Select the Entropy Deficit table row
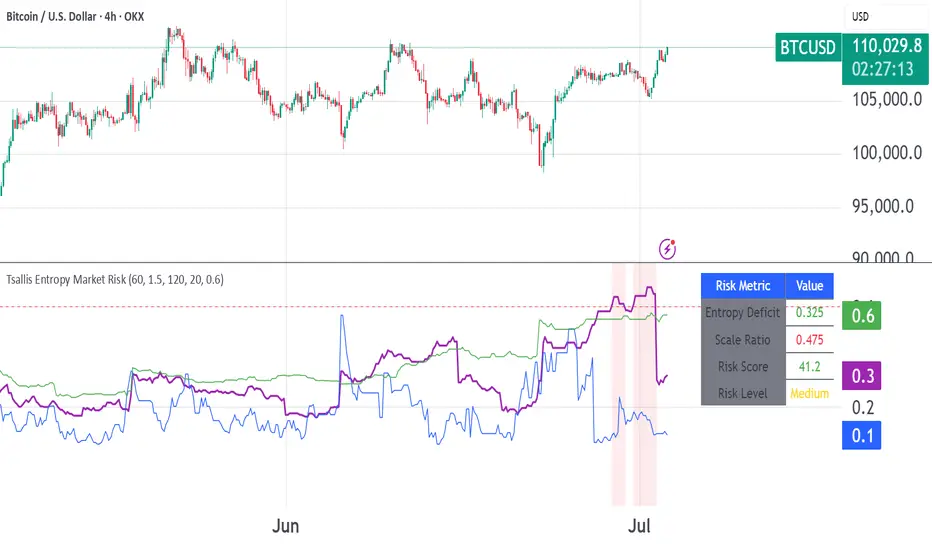Viewport: 932px width, 550px height. (742, 313)
